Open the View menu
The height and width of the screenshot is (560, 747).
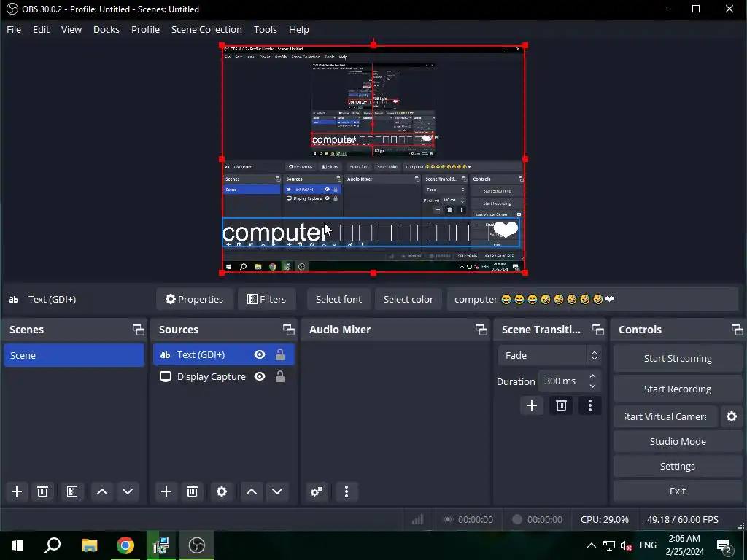(71, 29)
